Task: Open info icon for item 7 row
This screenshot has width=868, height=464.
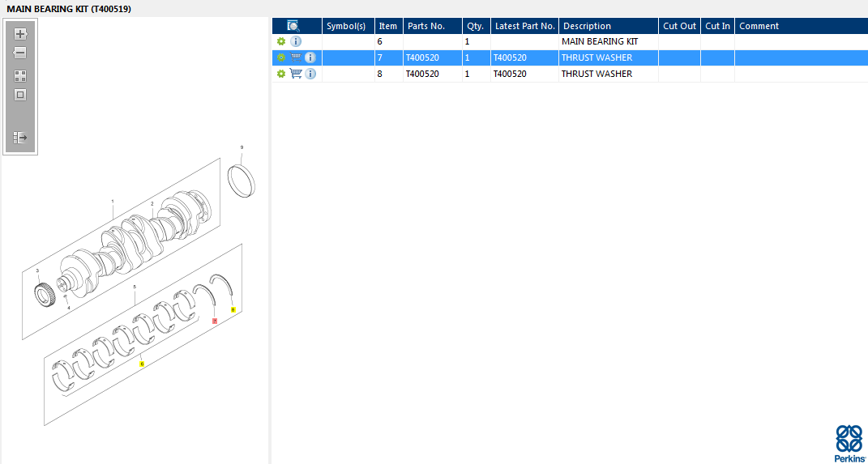Action: point(310,57)
